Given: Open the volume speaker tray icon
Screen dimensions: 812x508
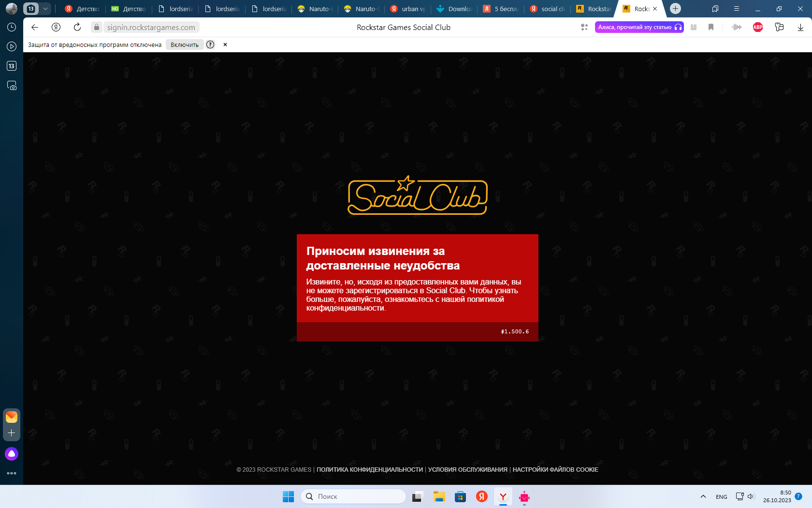Looking at the screenshot, I should pos(751,496).
